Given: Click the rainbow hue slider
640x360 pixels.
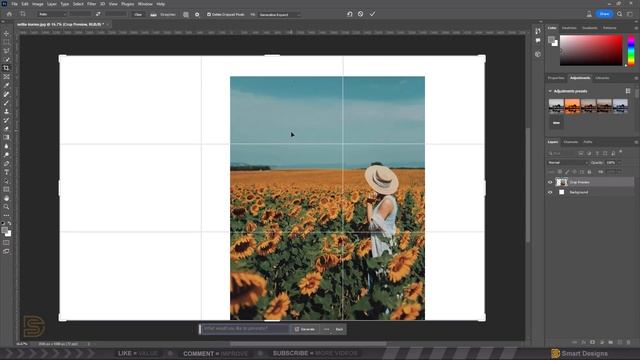Looking at the screenshot, I should [x=631, y=50].
